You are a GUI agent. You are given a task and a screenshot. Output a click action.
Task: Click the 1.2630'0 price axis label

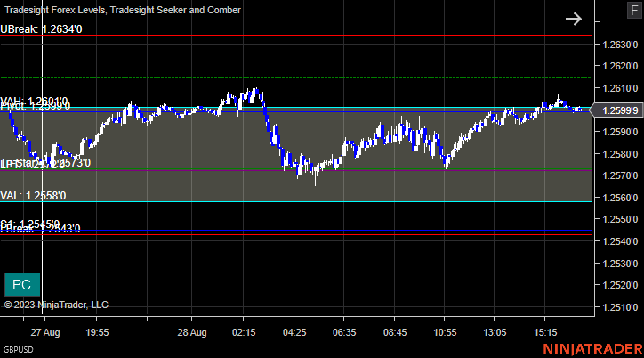[620, 45]
